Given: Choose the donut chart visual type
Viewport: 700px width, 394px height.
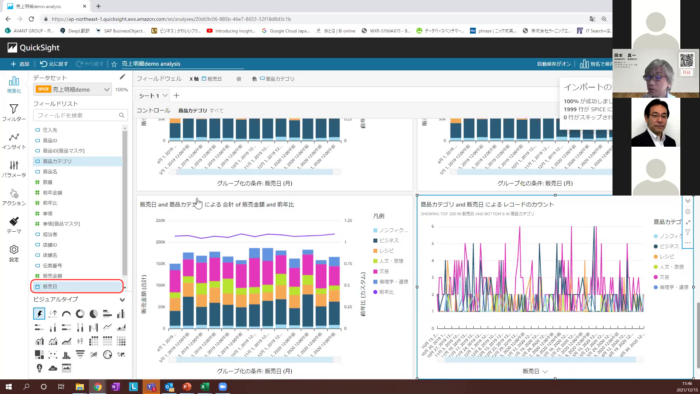Looking at the screenshot, I should coord(80,314).
